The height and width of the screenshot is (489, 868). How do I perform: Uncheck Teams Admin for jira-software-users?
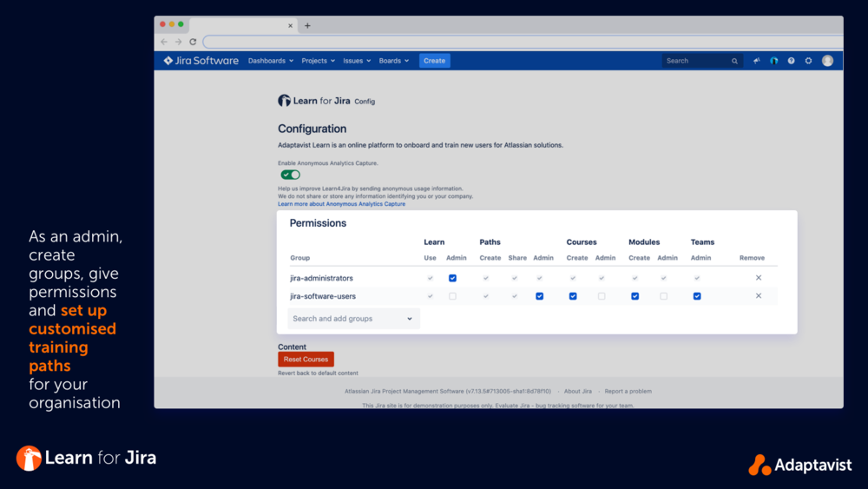point(697,296)
